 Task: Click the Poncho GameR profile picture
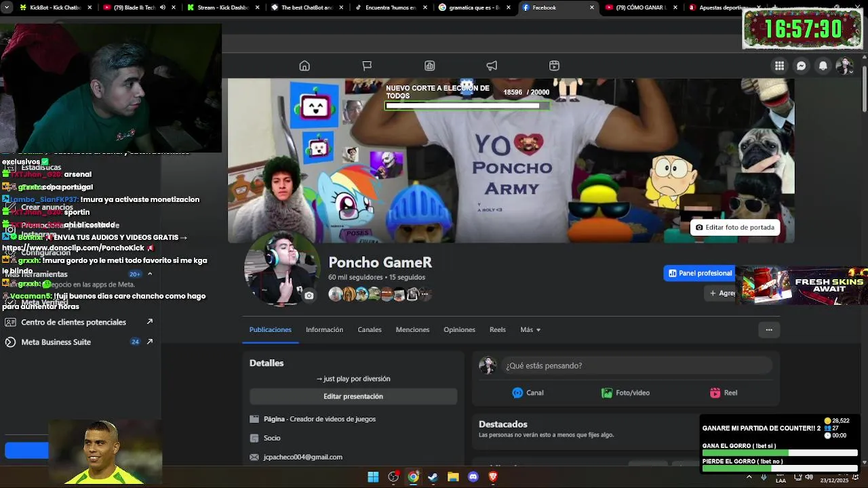click(x=281, y=268)
